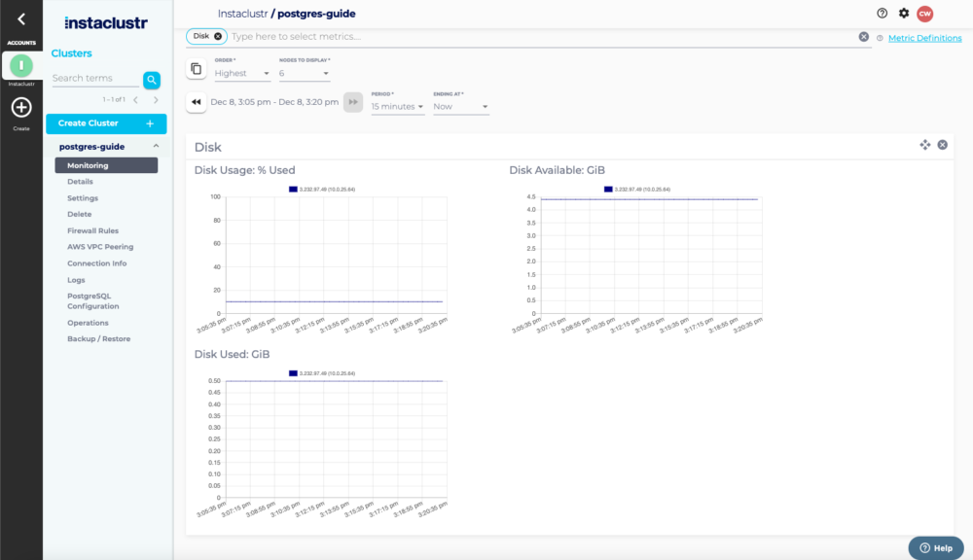The image size is (973, 560).
Task: Click the move handle on the Disk panel
Action: (922, 144)
